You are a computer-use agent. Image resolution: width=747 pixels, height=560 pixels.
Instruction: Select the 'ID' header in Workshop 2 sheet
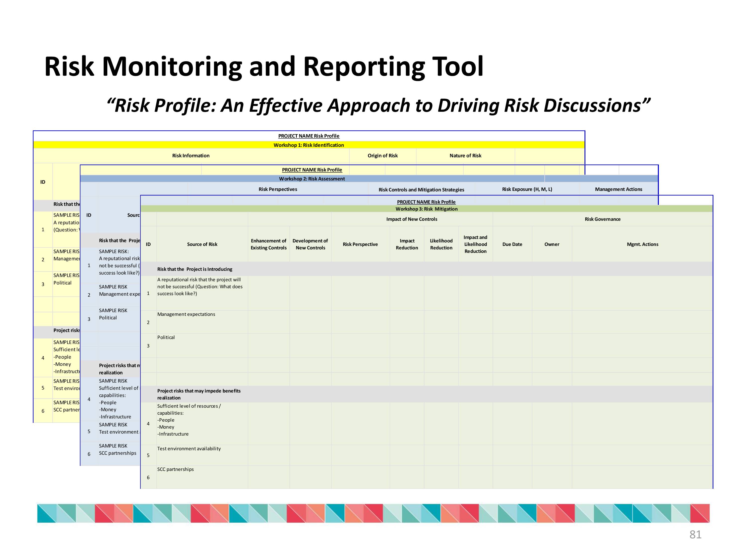[89, 215]
